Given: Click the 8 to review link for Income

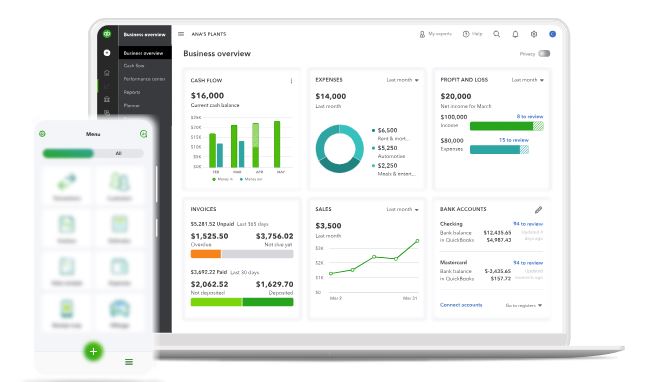Looking at the screenshot, I should pos(530,117).
